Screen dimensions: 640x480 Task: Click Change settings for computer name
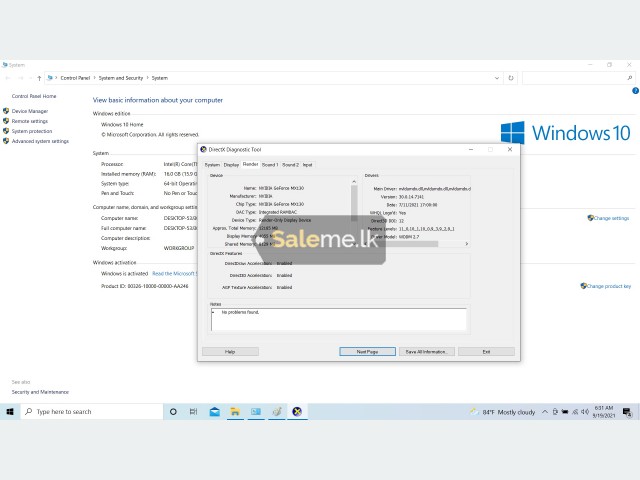pyautogui.click(x=611, y=218)
